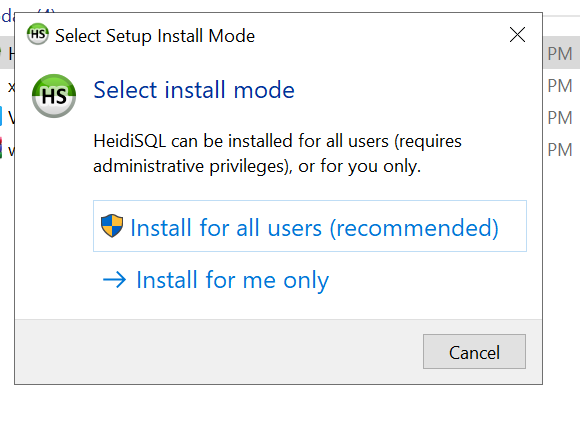Click the large green HS logo
The width and height of the screenshot is (580, 425).
click(54, 96)
